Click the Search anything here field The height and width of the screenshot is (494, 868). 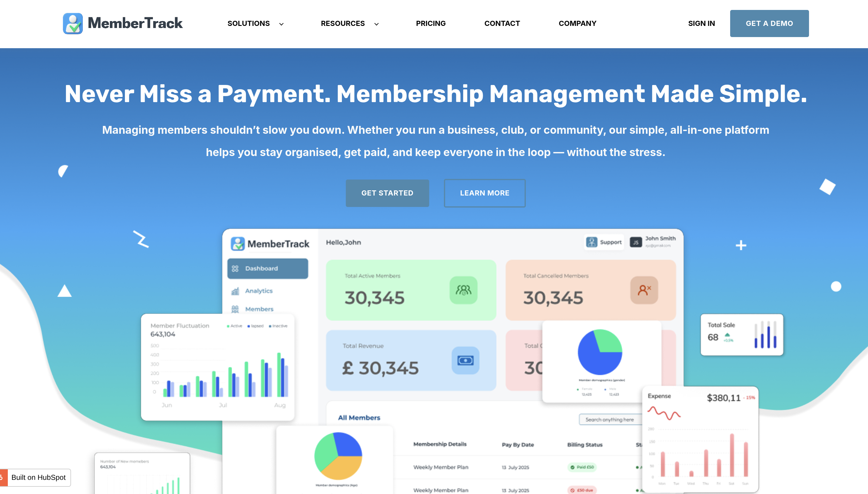(611, 419)
